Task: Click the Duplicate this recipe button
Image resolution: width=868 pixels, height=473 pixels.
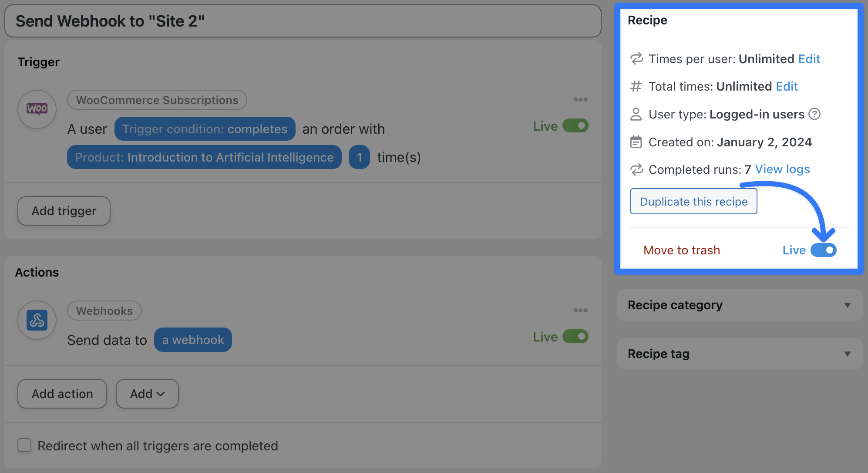Action: [693, 202]
